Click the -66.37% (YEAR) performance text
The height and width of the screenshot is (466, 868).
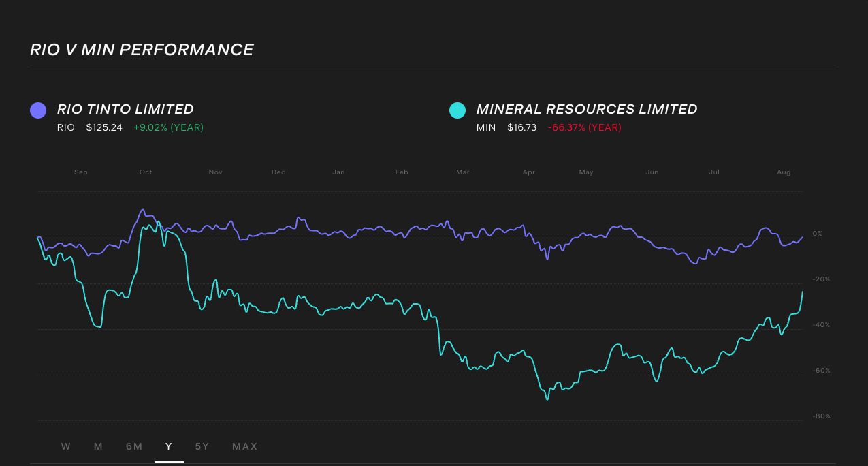(585, 127)
